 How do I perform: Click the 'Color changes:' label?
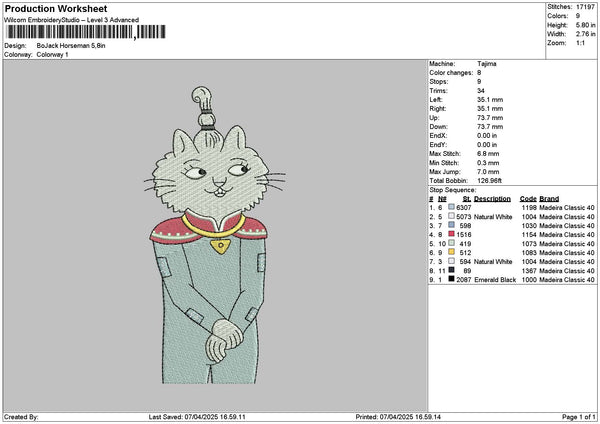point(451,73)
